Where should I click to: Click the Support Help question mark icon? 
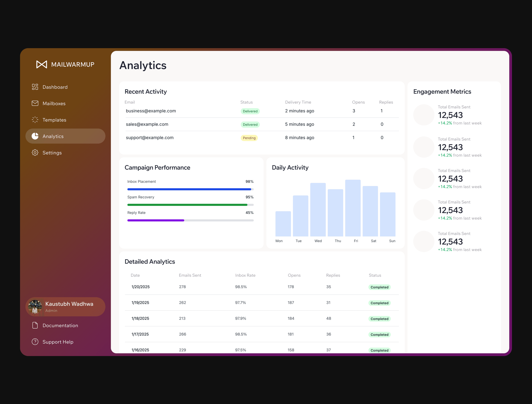coord(35,342)
